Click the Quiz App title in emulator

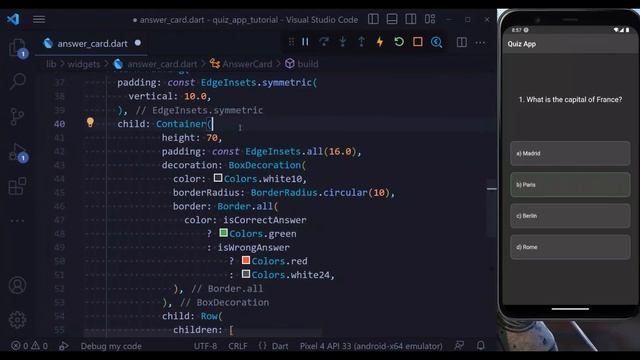(x=522, y=44)
